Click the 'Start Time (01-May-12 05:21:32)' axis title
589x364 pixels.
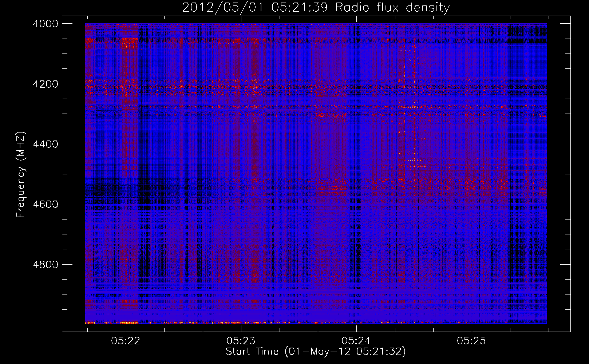[316, 352]
